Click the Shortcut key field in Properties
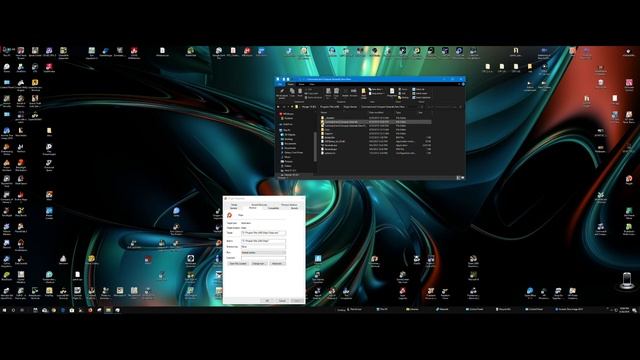Viewport: 640px width, 360px height. [x=263, y=247]
